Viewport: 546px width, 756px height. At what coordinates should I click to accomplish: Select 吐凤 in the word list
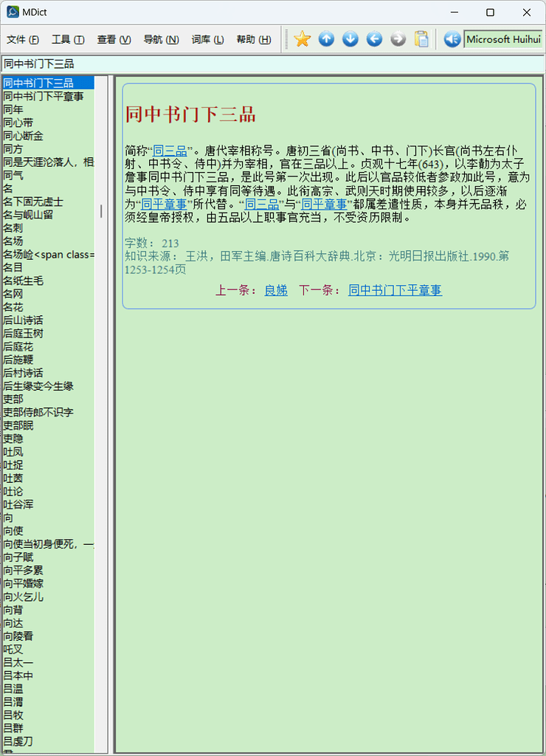pyautogui.click(x=48, y=452)
